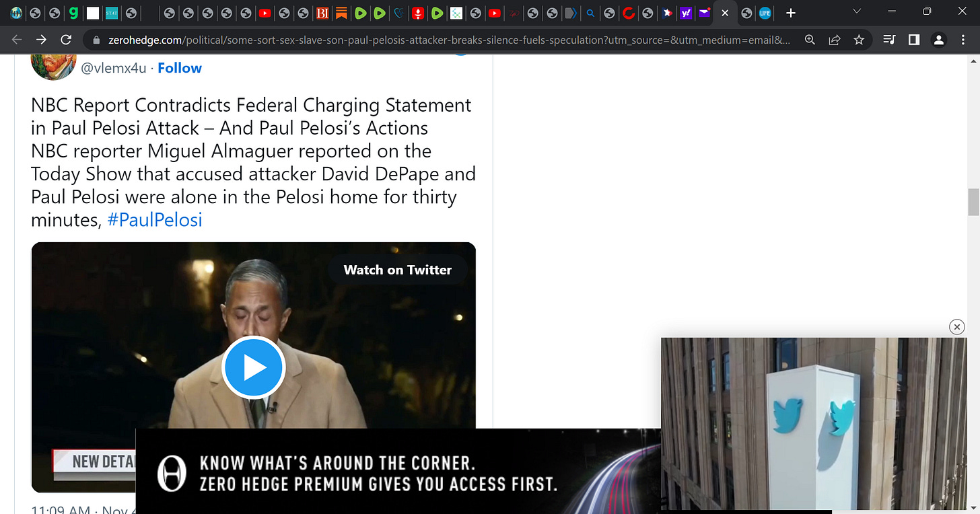Focus the zerohedge.com address bar
This screenshot has height=514, width=980.
[449, 40]
